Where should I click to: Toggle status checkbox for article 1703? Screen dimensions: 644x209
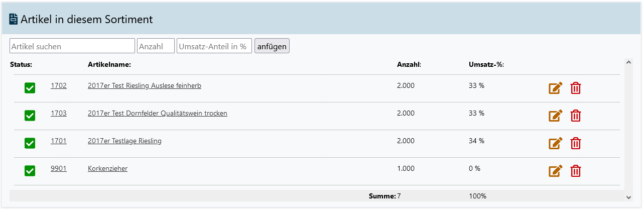click(30, 116)
